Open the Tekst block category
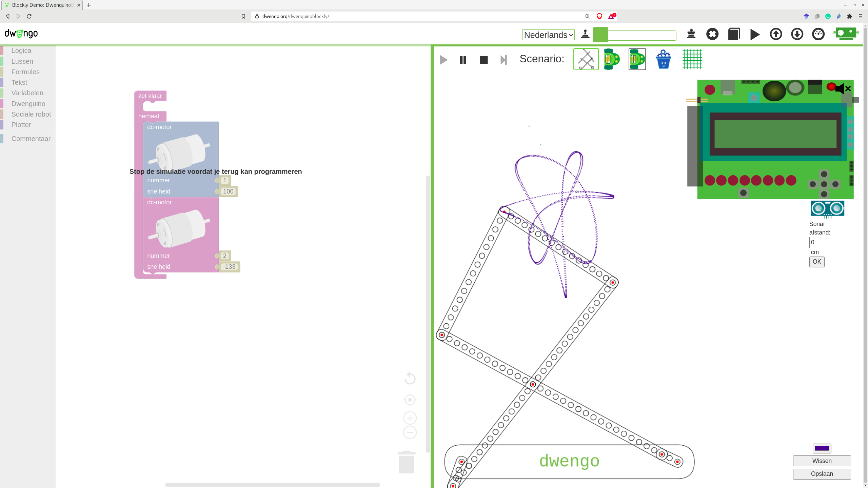This screenshot has width=868, height=488. (19, 82)
